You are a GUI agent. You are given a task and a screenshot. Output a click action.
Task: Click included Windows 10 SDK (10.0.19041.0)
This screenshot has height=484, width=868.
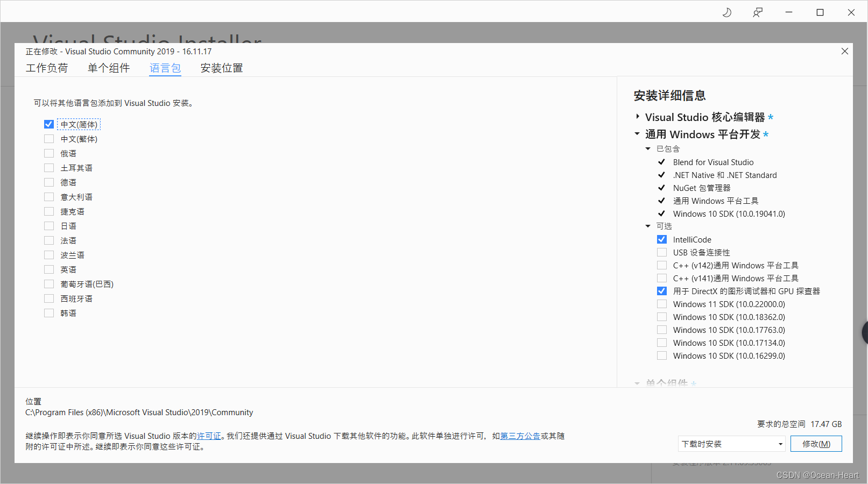pyautogui.click(x=729, y=213)
